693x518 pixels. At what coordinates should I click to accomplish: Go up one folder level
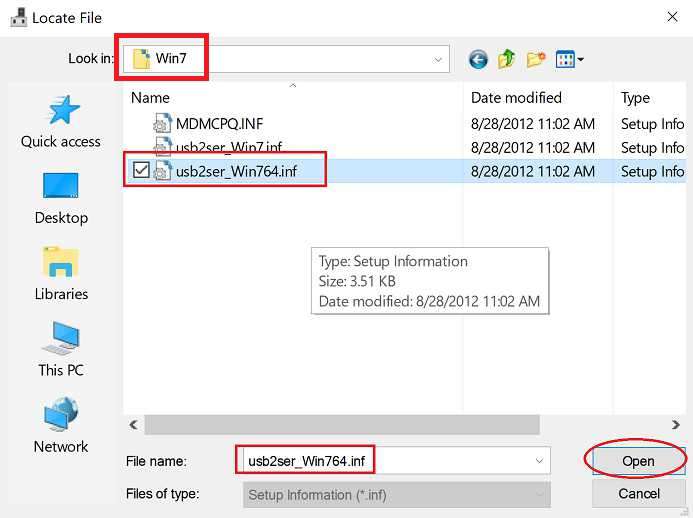point(507,60)
